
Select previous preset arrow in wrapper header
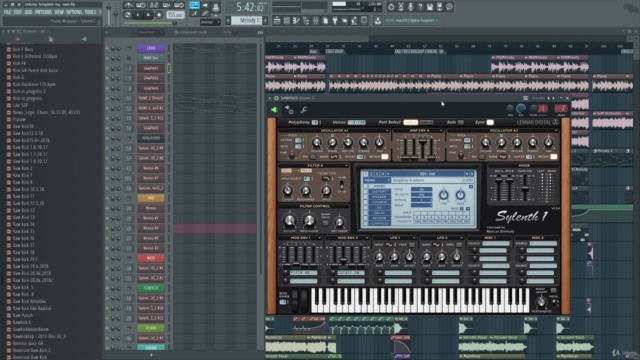(549, 98)
